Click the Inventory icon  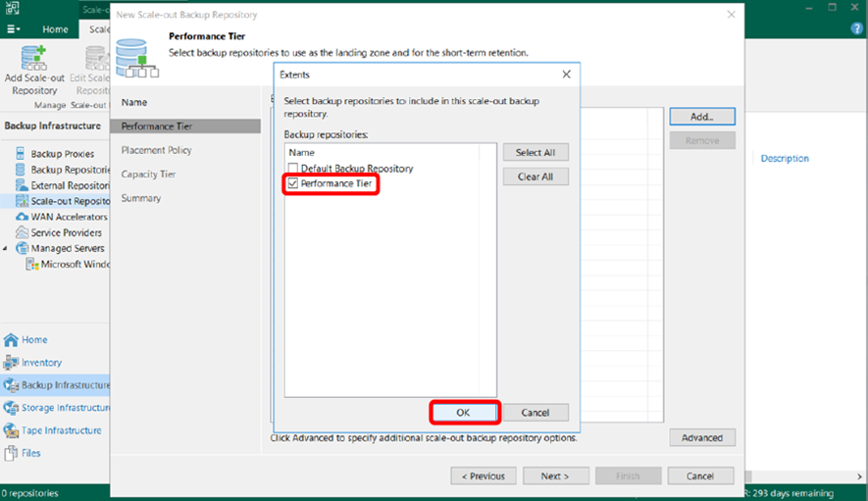[x=11, y=362]
